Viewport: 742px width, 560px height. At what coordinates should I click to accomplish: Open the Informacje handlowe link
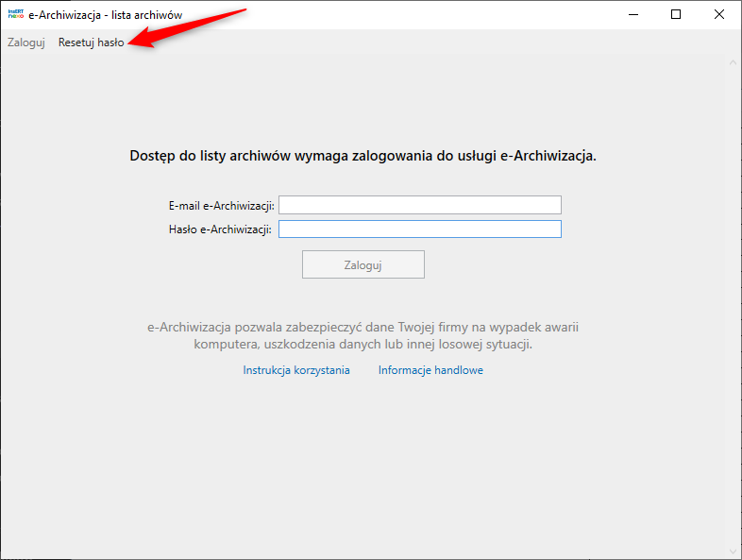430,370
